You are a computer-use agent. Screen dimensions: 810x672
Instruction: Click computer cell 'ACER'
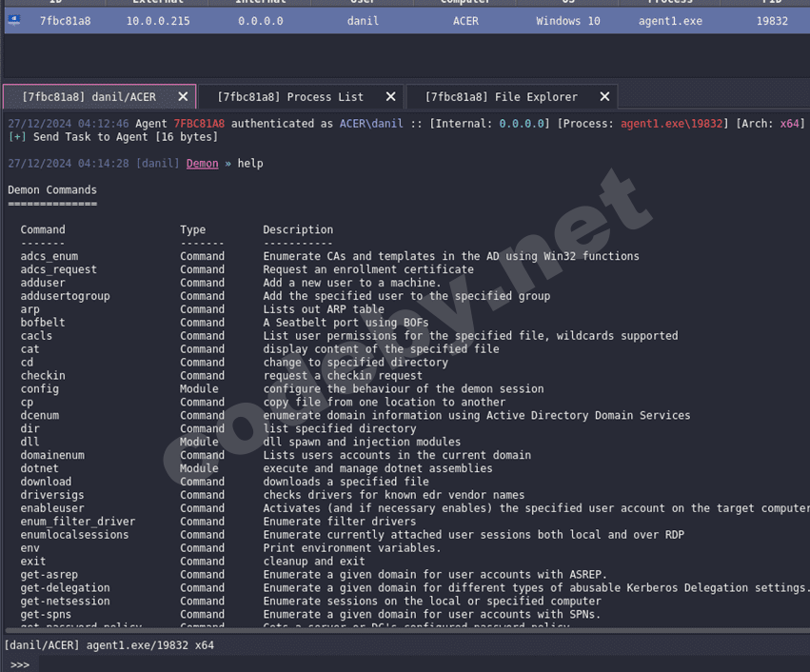[465, 21]
